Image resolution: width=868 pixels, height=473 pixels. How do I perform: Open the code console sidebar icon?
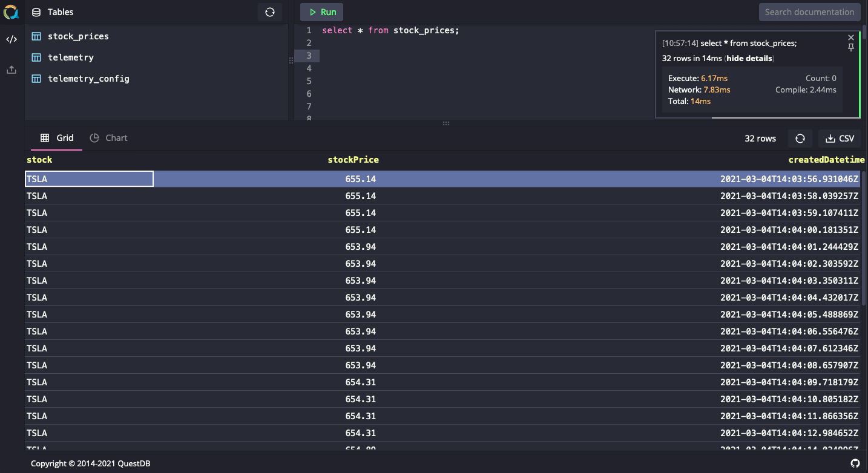[x=12, y=40]
